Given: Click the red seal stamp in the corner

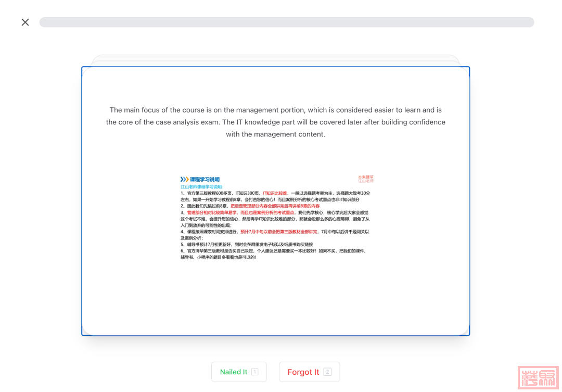Looking at the screenshot, I should pyautogui.click(x=537, y=377).
